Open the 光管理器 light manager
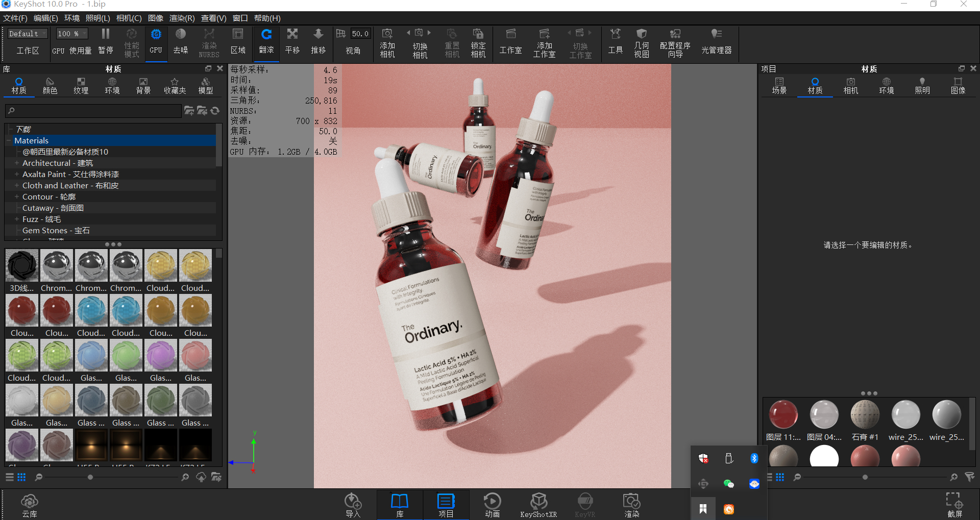This screenshot has width=980, height=520. (x=716, y=43)
